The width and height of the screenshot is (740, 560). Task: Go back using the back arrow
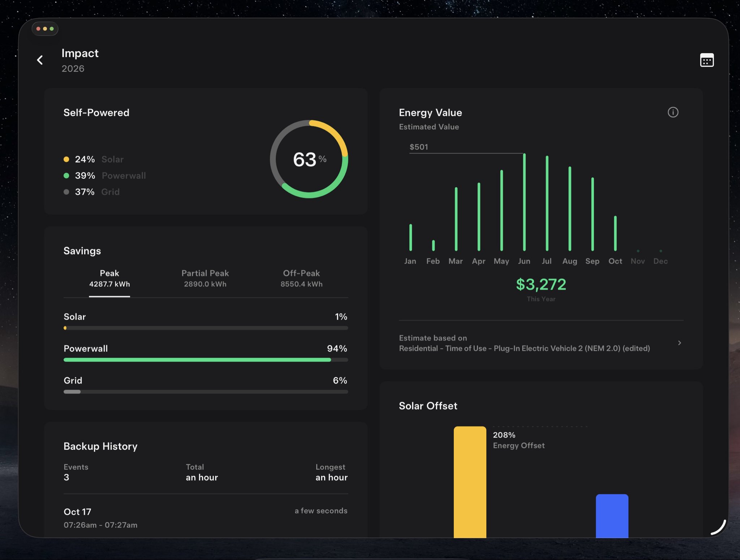(40, 60)
